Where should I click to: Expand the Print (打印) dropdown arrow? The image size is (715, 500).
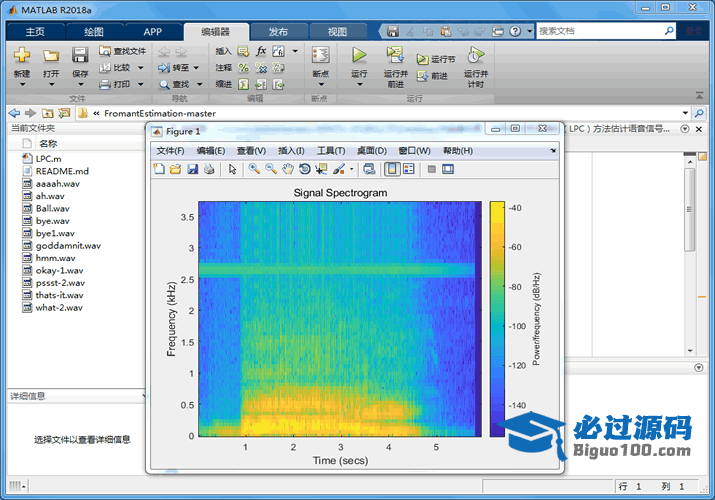click(140, 84)
